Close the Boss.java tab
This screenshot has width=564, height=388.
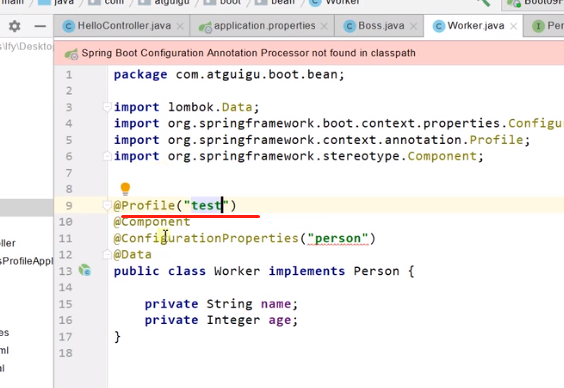(x=413, y=26)
